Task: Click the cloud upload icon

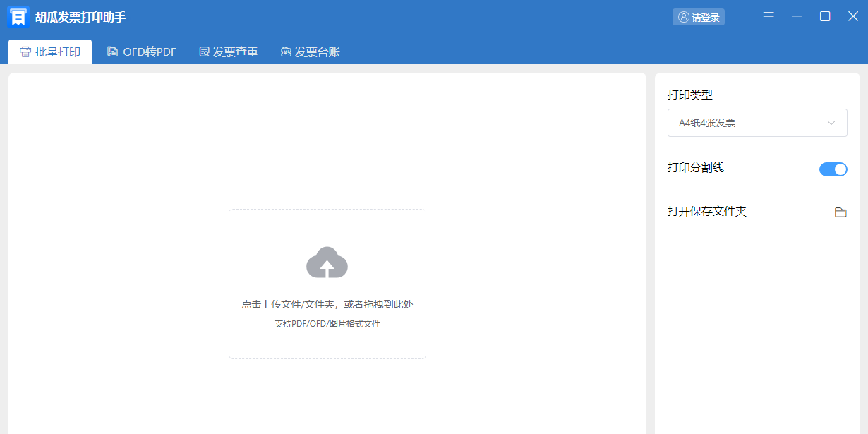Action: click(327, 263)
